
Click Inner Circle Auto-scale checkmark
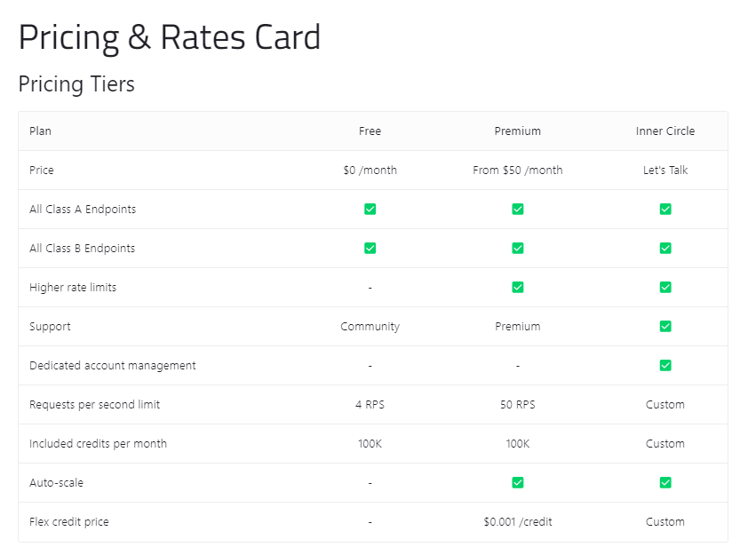click(x=665, y=483)
